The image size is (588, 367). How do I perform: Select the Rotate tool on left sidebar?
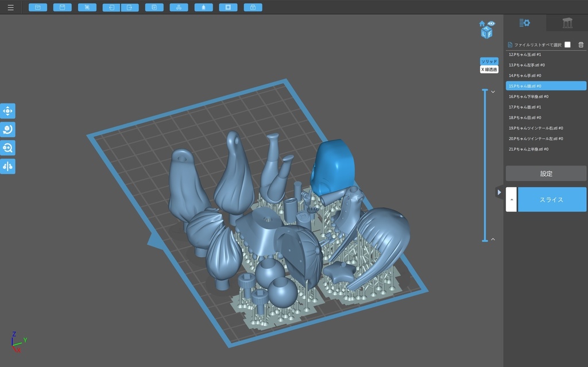pyautogui.click(x=7, y=129)
